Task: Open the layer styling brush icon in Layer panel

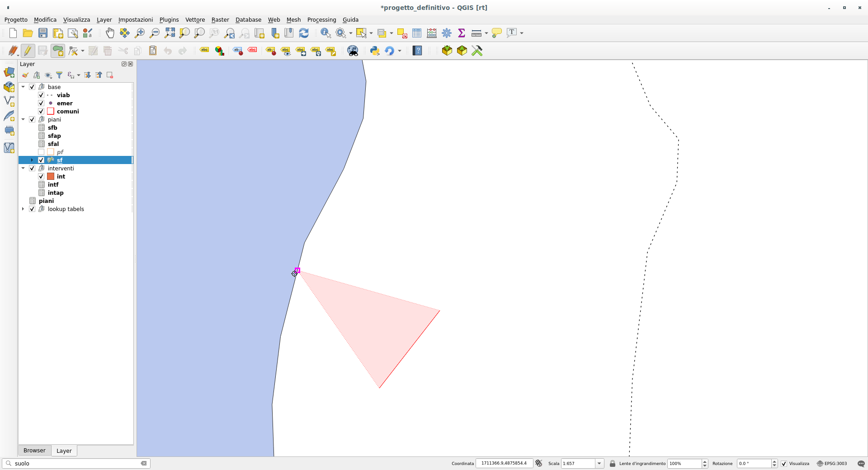Action: (x=25, y=75)
